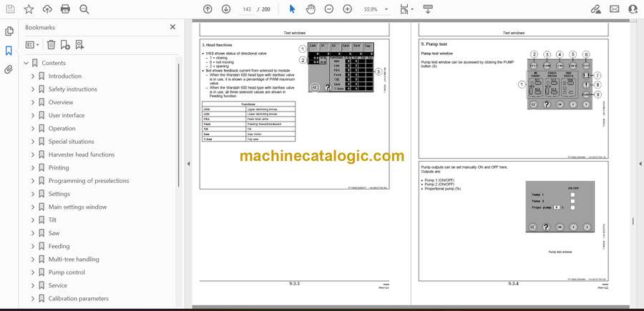Click the '3. Head functions' heading
Screen dimensions: 644x311
217,45
